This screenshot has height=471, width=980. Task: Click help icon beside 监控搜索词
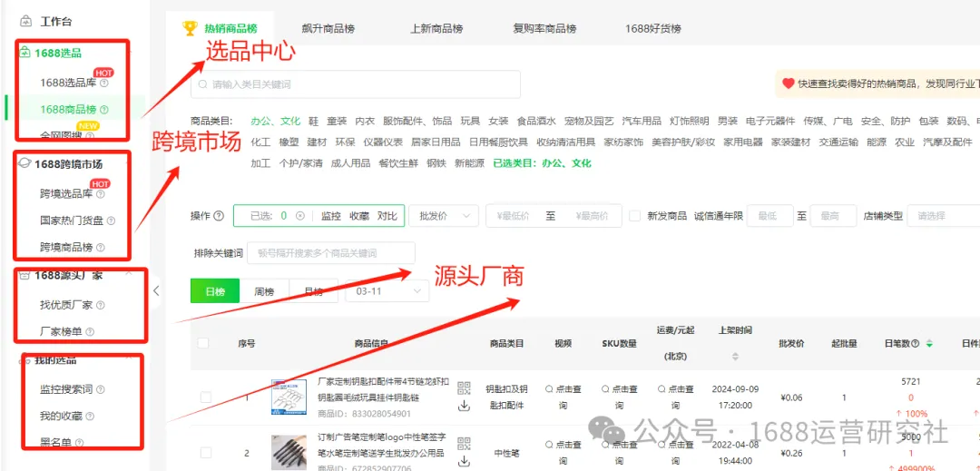(101, 389)
